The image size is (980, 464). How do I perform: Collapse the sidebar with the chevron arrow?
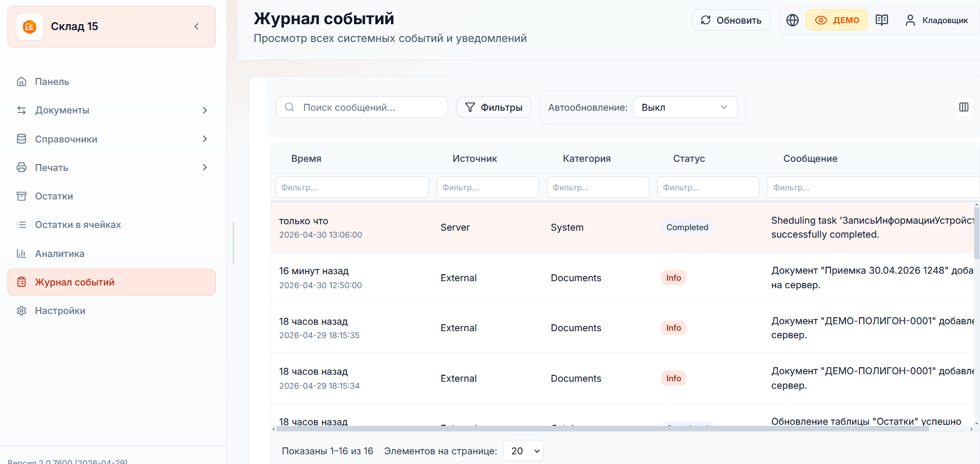(197, 26)
